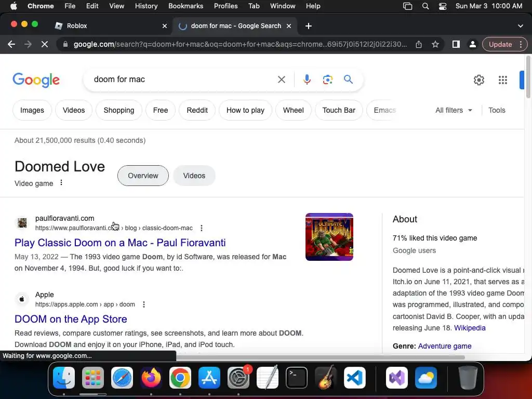532x399 pixels.
Task: Open the Google apps grid
Action: [502, 80]
